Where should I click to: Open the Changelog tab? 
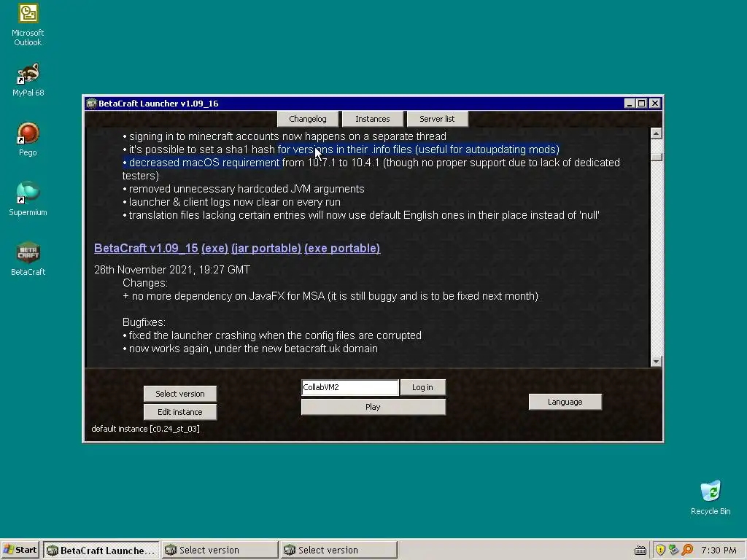click(308, 119)
